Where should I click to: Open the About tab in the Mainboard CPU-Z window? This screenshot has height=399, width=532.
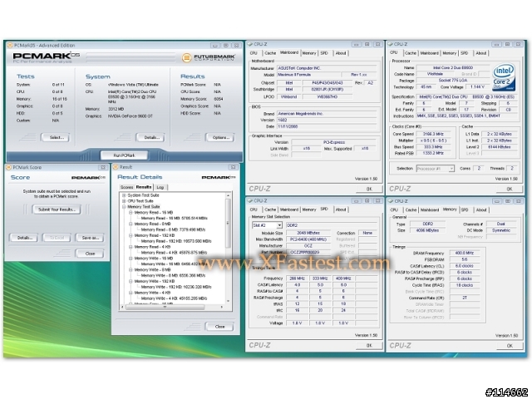click(341, 52)
